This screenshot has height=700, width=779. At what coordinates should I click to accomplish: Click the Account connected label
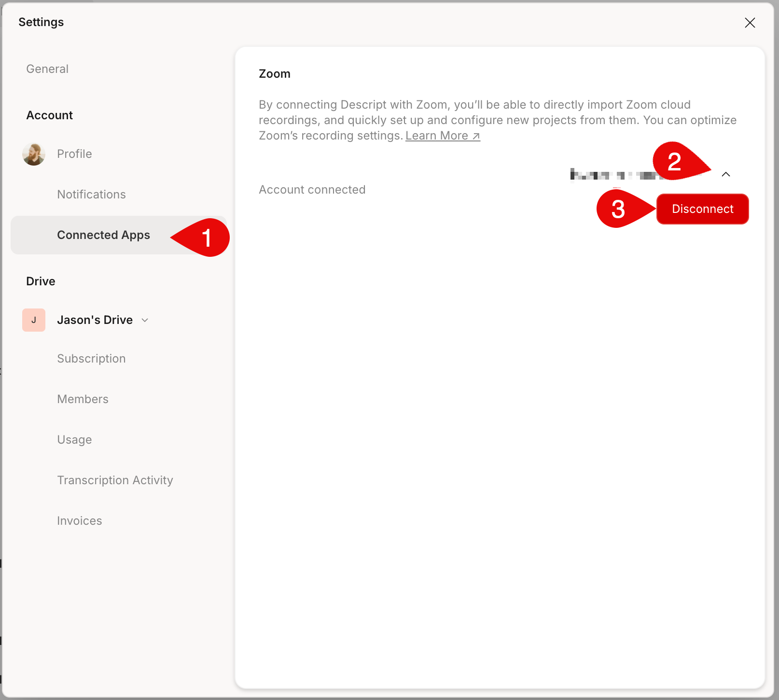(312, 190)
